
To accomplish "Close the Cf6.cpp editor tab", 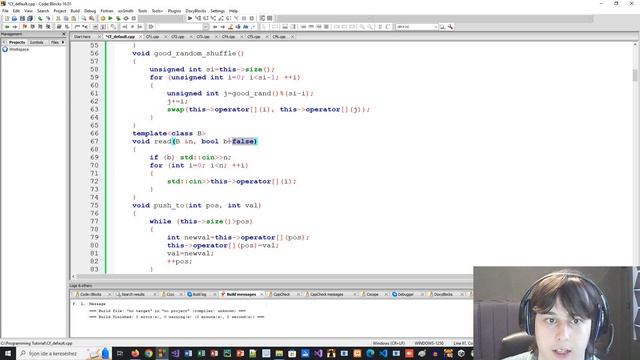I will pyautogui.click(x=292, y=37).
